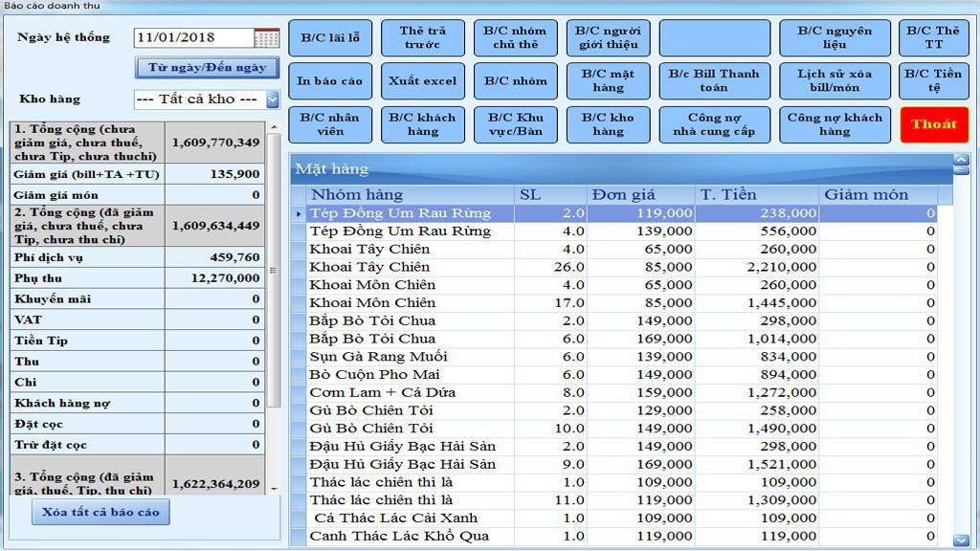Click the Khách hàng nợ label

(x=62, y=404)
